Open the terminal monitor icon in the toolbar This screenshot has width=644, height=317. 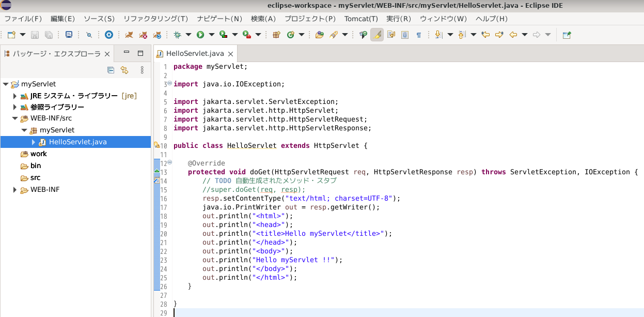[x=69, y=35]
